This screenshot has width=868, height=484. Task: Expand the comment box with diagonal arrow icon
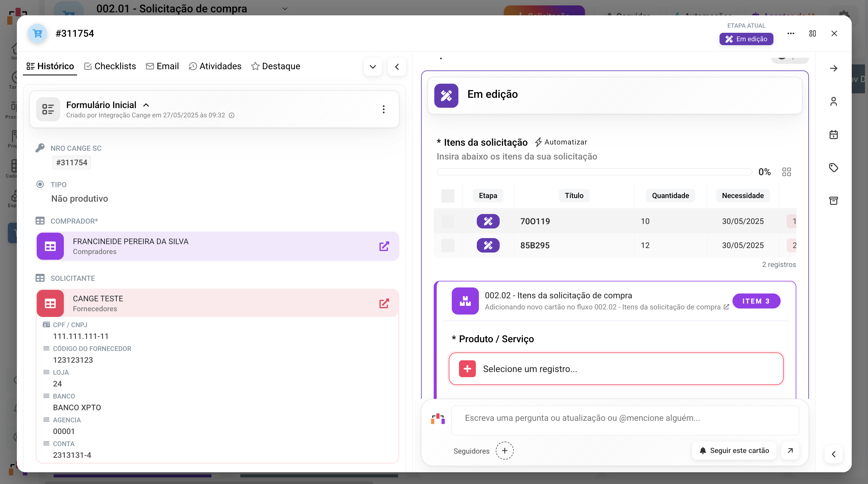pos(790,451)
